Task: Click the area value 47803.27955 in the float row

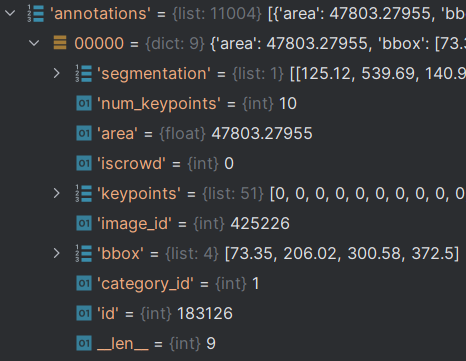Action: pos(262,133)
